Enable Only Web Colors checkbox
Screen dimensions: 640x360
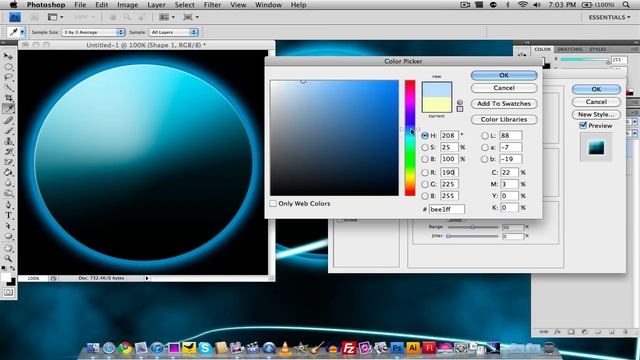(273, 203)
